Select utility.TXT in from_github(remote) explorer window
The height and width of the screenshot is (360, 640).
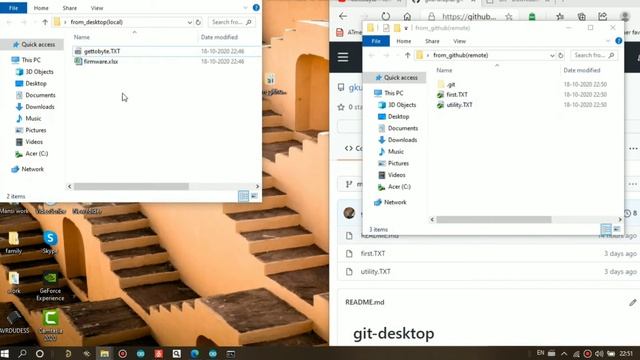pyautogui.click(x=459, y=104)
